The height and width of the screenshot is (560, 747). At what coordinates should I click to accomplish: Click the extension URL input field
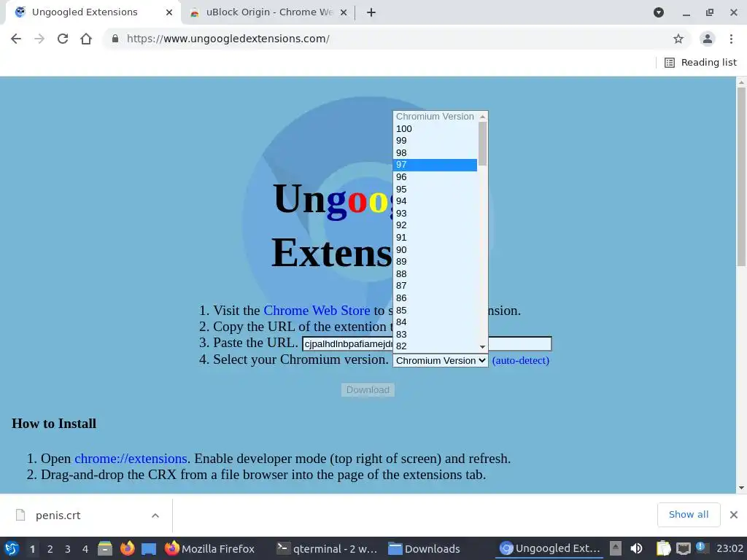click(426, 344)
